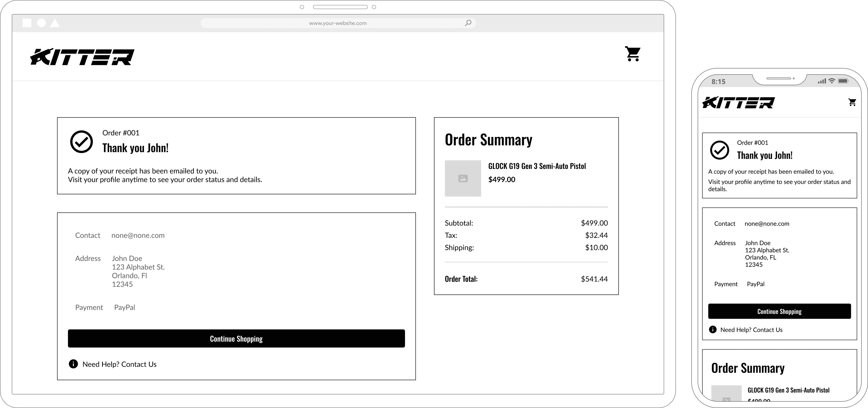The height and width of the screenshot is (408, 868).
Task: Click the desktop order confirmed checkmark icon
Action: tap(81, 142)
